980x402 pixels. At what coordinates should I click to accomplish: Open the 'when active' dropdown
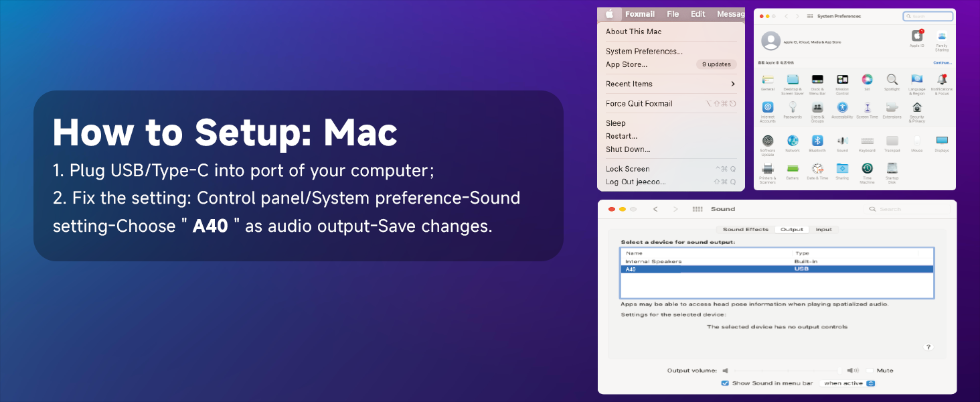click(848, 383)
